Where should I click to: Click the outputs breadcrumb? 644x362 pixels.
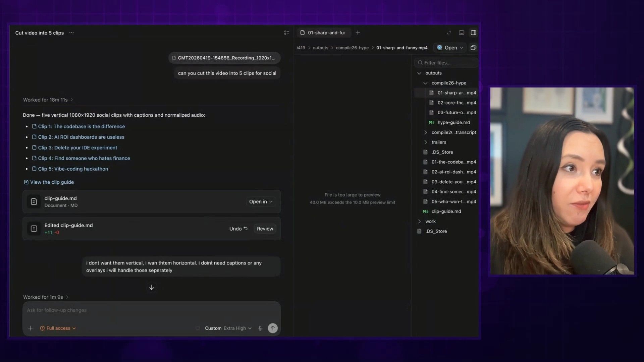[320, 48]
